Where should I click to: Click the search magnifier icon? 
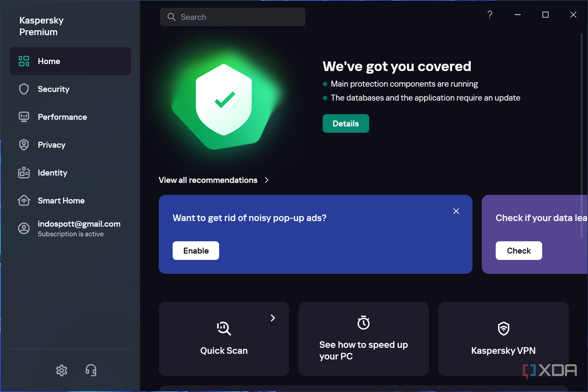pyautogui.click(x=171, y=17)
